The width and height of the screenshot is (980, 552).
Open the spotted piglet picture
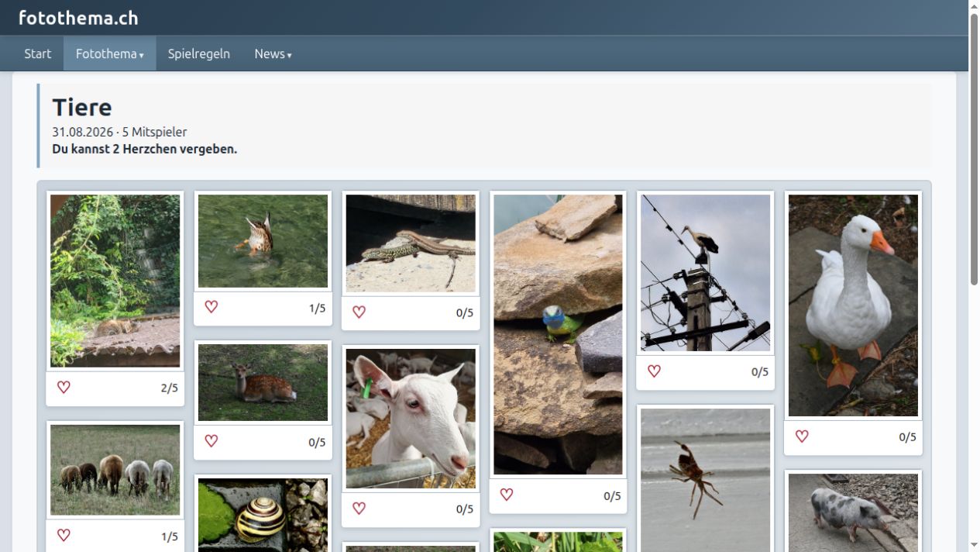pos(853,512)
